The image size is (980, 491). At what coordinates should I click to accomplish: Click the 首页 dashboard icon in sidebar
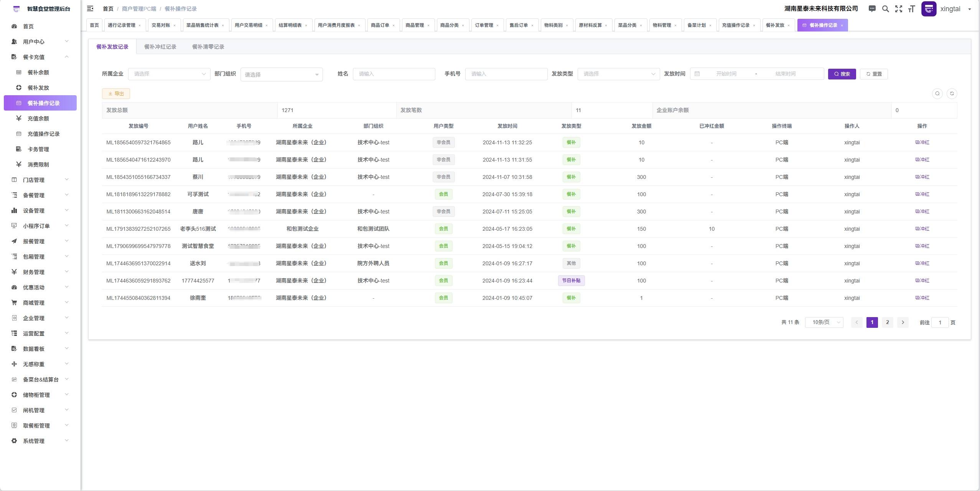point(14,26)
